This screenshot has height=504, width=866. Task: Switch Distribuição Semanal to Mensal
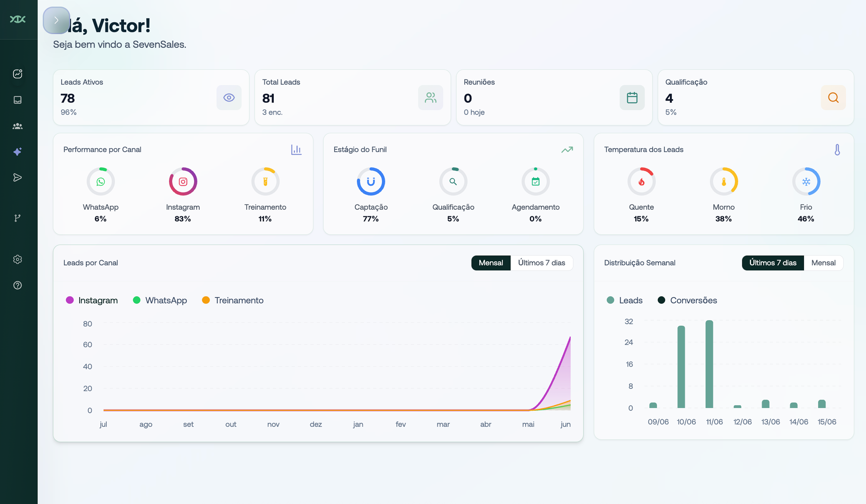(x=823, y=263)
